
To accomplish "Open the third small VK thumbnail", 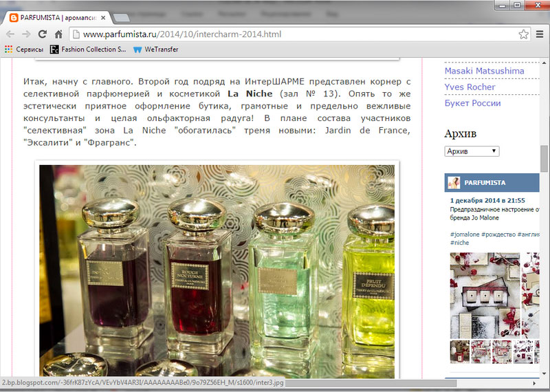I will [x=502, y=351].
